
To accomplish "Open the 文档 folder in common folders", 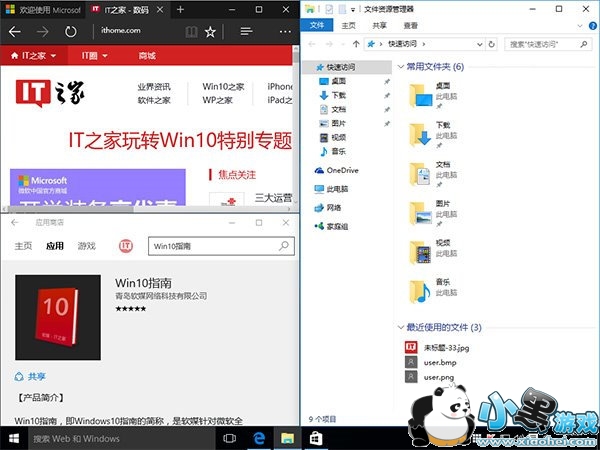I will pos(433,174).
